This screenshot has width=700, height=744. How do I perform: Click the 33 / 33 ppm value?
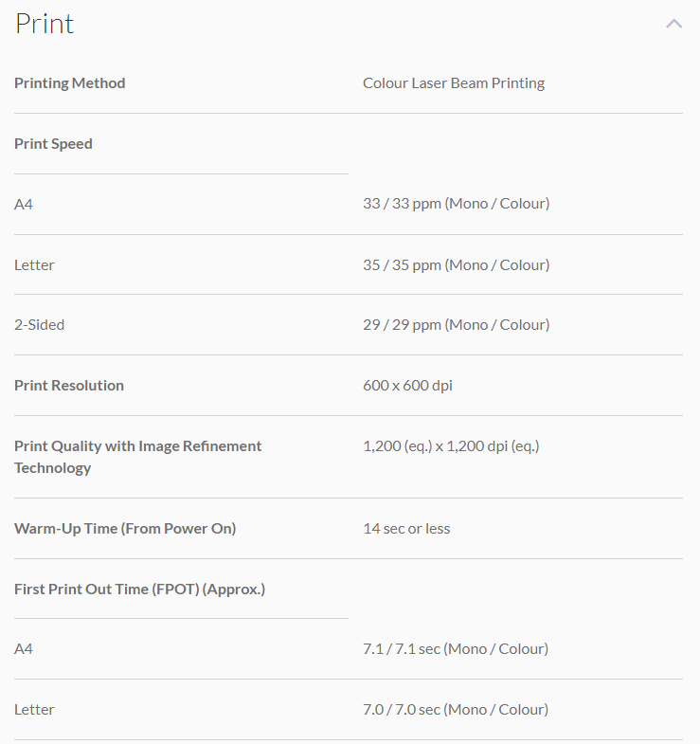click(456, 204)
